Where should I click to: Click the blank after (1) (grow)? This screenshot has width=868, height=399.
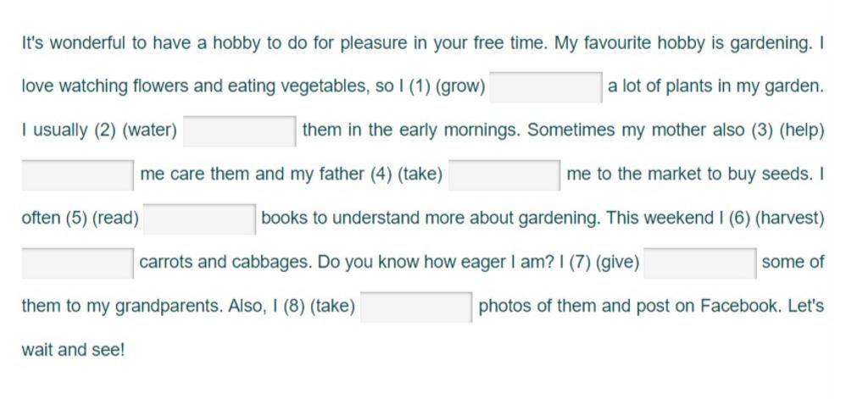[546, 87]
